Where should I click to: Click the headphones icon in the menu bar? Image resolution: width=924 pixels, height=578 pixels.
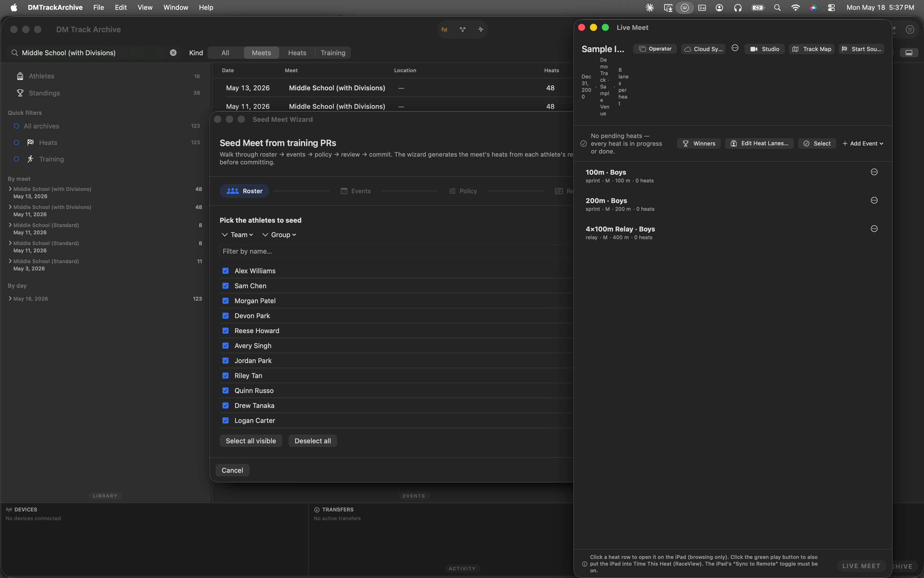(738, 8)
